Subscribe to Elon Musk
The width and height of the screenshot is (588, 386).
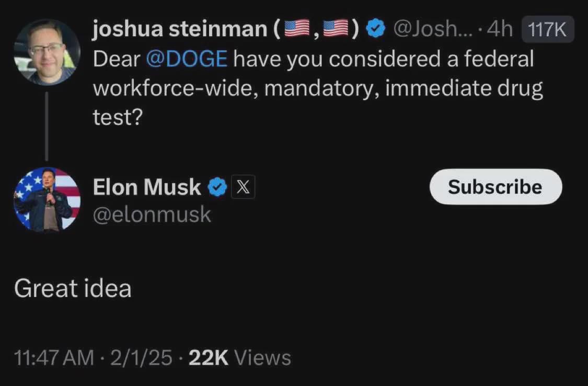click(x=495, y=186)
